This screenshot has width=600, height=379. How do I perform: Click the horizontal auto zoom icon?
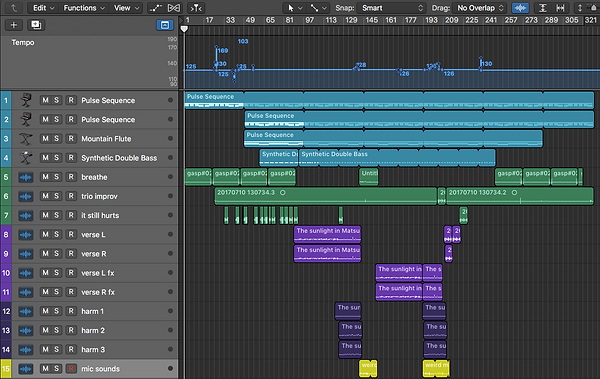[560, 8]
